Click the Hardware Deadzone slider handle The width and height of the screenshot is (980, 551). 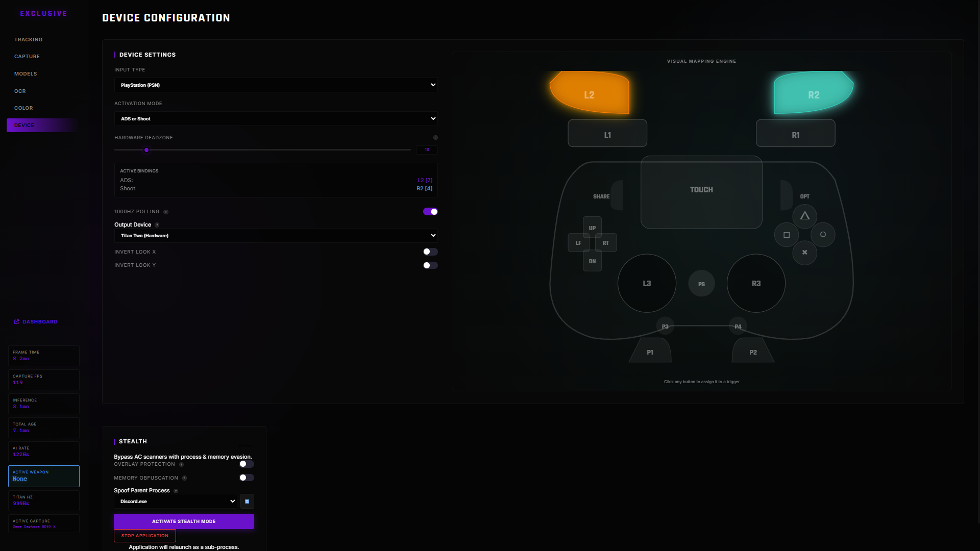[146, 150]
